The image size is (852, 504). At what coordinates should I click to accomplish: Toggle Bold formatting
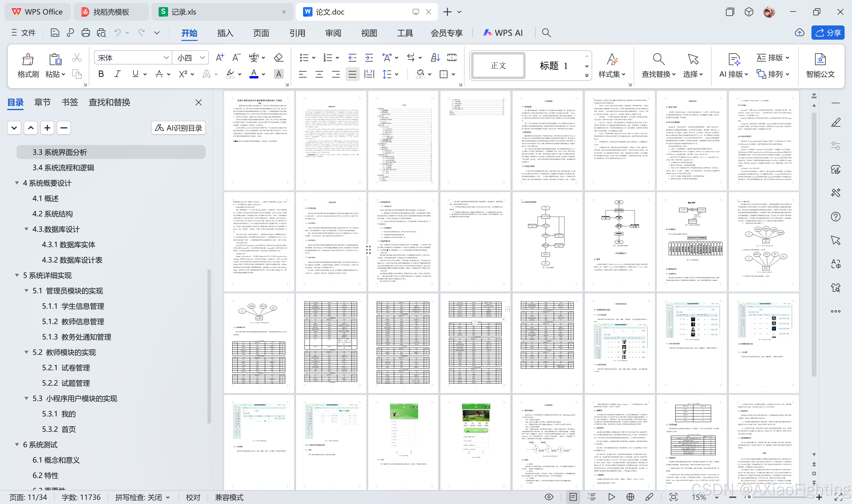pyautogui.click(x=101, y=74)
